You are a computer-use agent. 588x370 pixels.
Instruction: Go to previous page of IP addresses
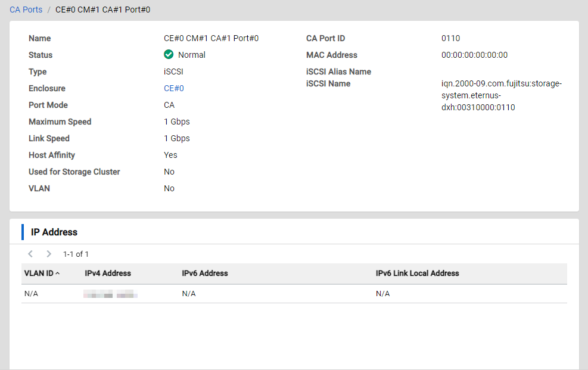(x=30, y=254)
